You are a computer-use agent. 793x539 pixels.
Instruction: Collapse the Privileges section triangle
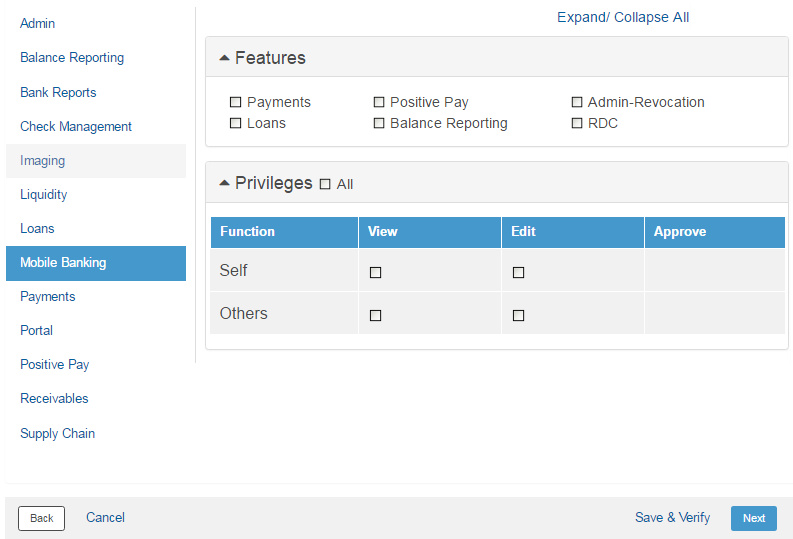coord(224,183)
